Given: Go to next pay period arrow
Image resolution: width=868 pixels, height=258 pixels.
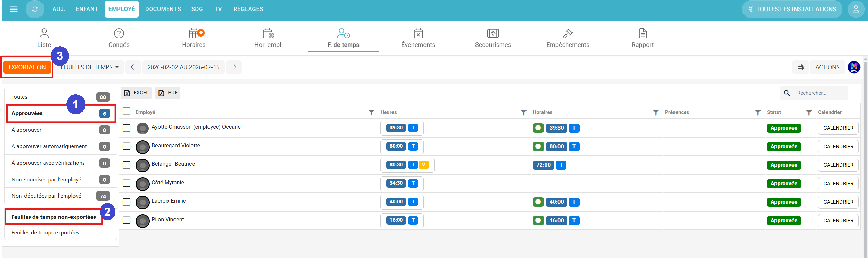Looking at the screenshot, I should point(234,67).
